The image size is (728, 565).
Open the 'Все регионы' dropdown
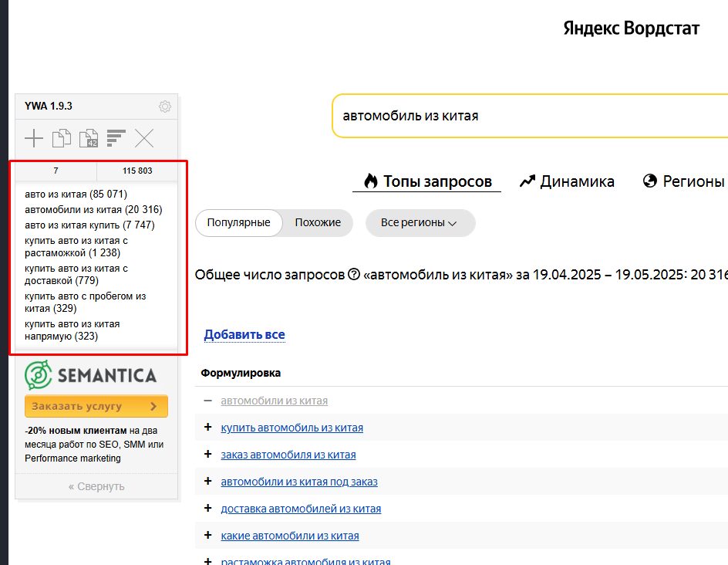[420, 223]
